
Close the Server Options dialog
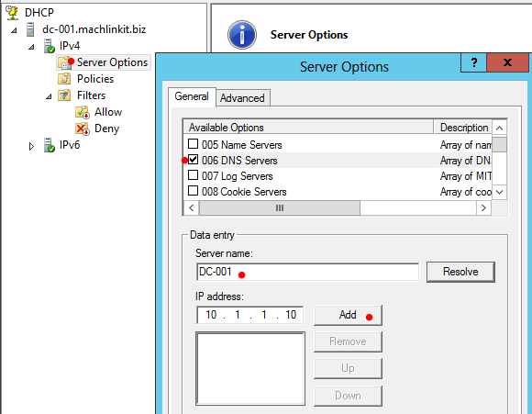[507, 62]
